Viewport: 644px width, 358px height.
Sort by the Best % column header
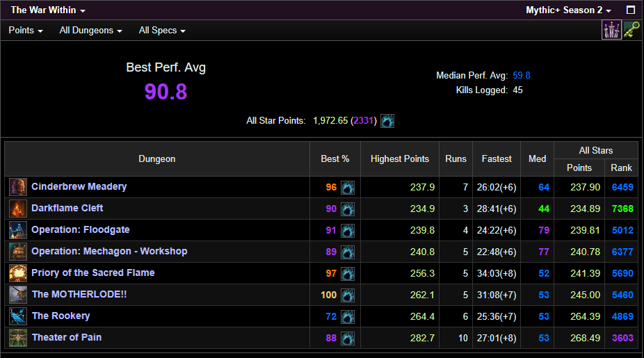[335, 159]
